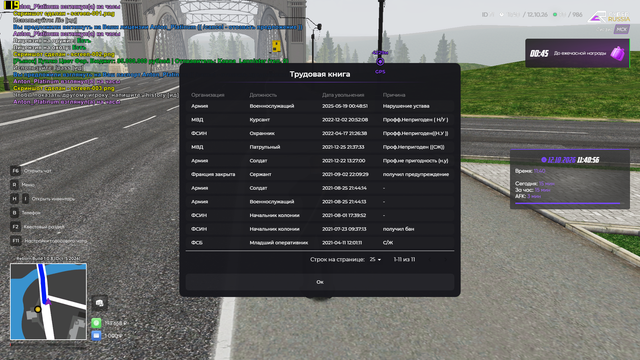This screenshot has height=360, width=640.
Task: Click chat line screen-003.png
Action: tap(64, 88)
